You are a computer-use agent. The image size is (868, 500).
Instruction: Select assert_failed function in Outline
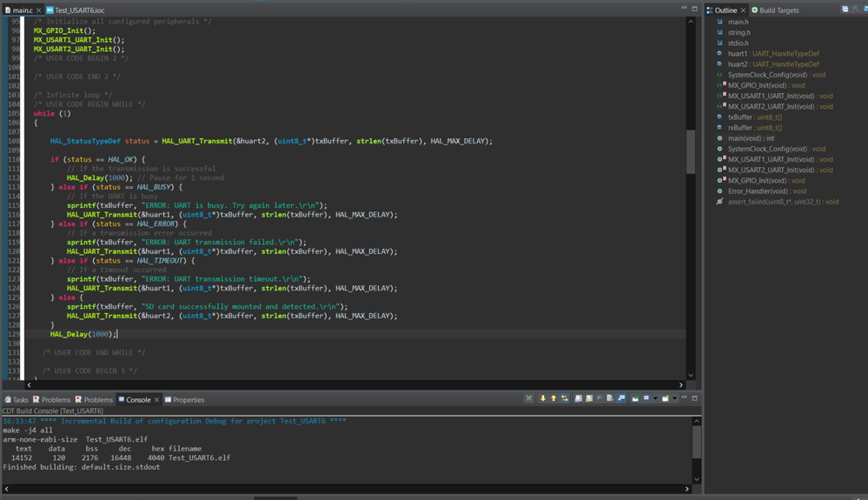pyautogui.click(x=783, y=202)
